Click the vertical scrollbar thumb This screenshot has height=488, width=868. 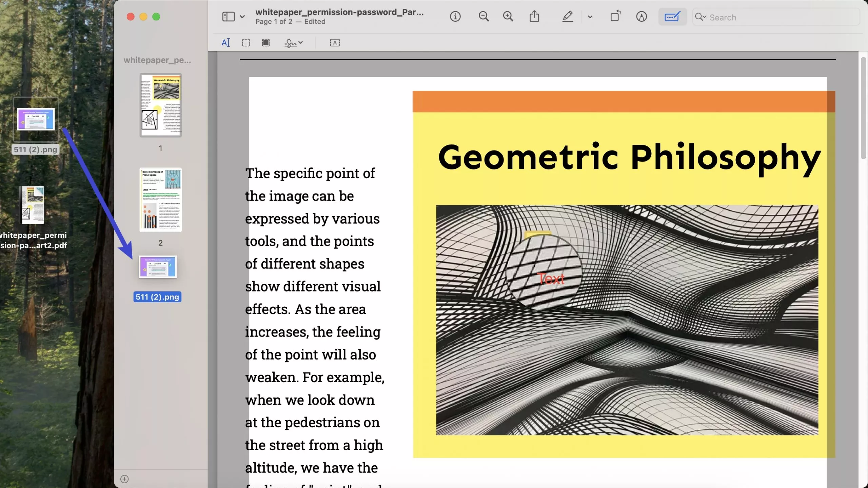click(x=863, y=108)
